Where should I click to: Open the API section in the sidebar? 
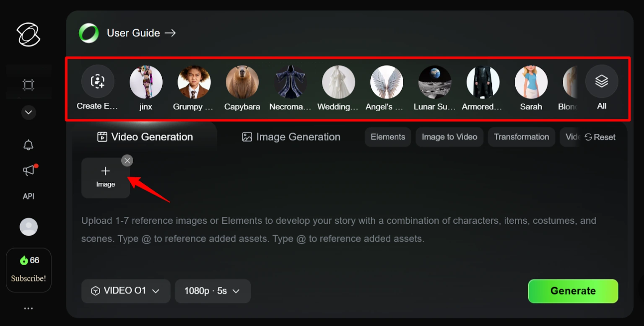tap(28, 196)
